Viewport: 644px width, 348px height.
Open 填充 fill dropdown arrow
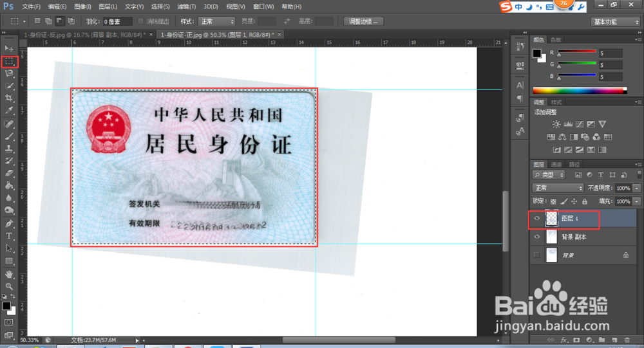point(637,201)
